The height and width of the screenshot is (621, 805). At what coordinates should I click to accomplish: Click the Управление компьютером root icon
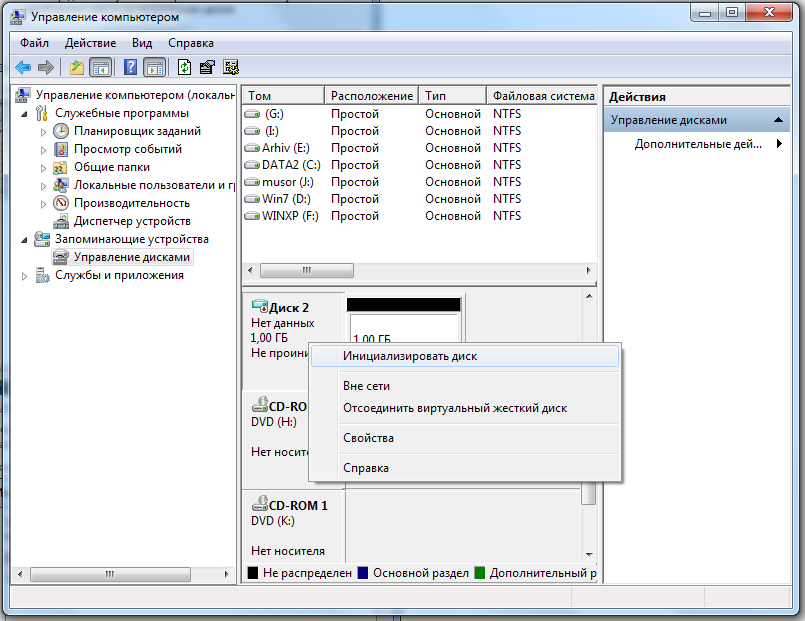pos(23,95)
